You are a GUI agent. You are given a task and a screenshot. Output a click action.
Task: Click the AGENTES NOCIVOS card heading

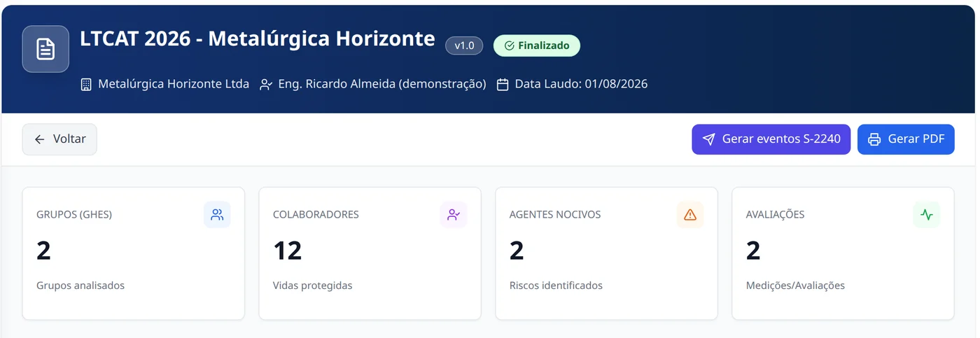tap(555, 215)
